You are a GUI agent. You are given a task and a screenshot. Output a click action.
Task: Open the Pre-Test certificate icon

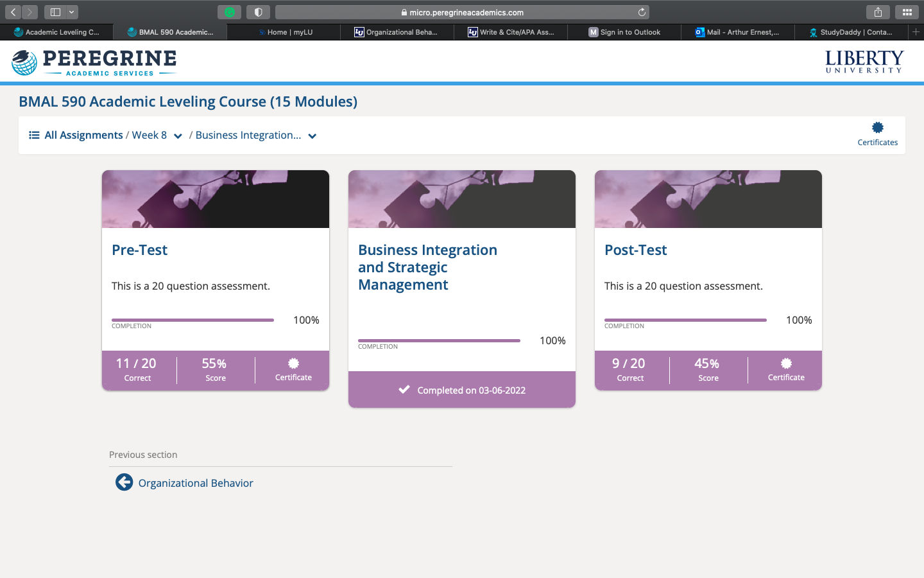pos(293,363)
